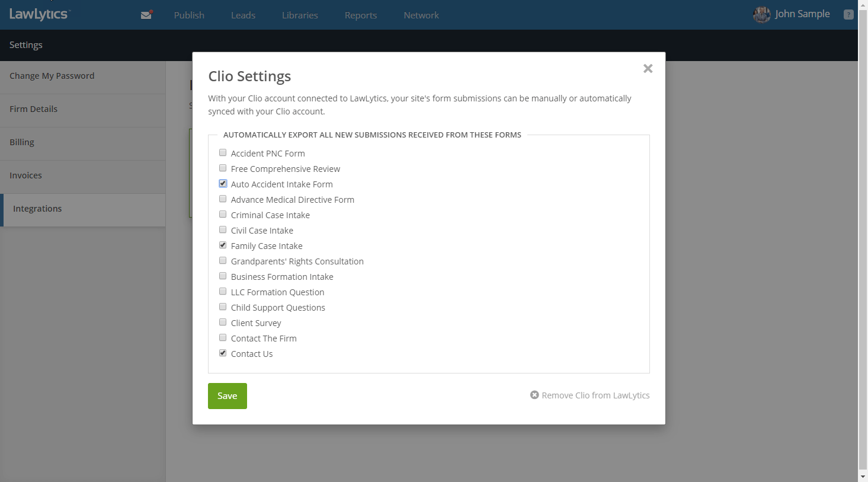The image size is (868, 482).
Task: Uncheck the Contact Us checkbox
Action: pos(223,353)
